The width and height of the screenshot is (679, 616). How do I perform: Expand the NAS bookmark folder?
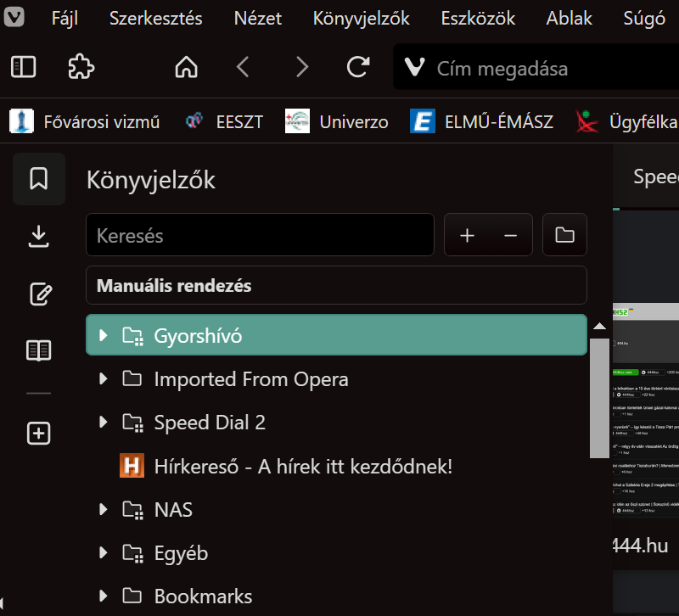[x=104, y=510]
